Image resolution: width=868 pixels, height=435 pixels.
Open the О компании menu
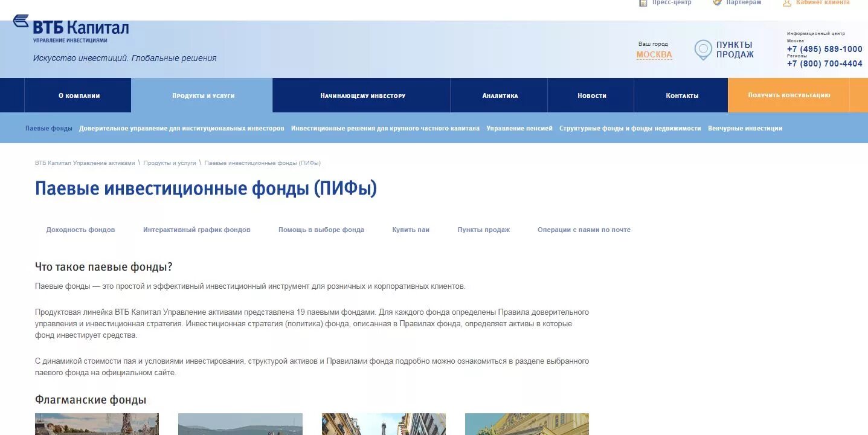tap(79, 95)
